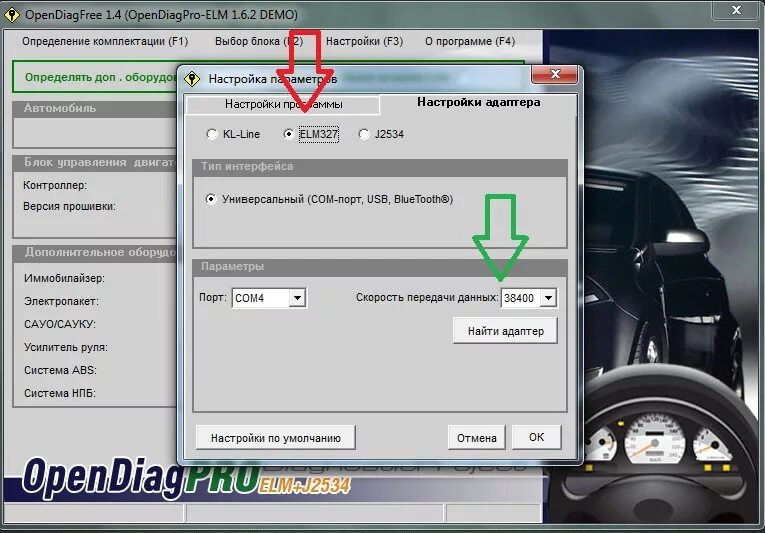765x533 pixels.
Task: Select the ELM327 adapter option
Action: pyautogui.click(x=311, y=134)
